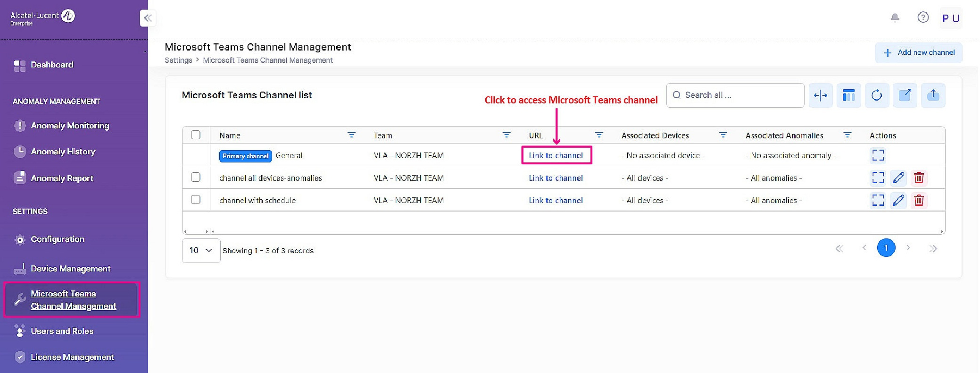
Task: Click the help question mark icon
Action: (x=922, y=18)
